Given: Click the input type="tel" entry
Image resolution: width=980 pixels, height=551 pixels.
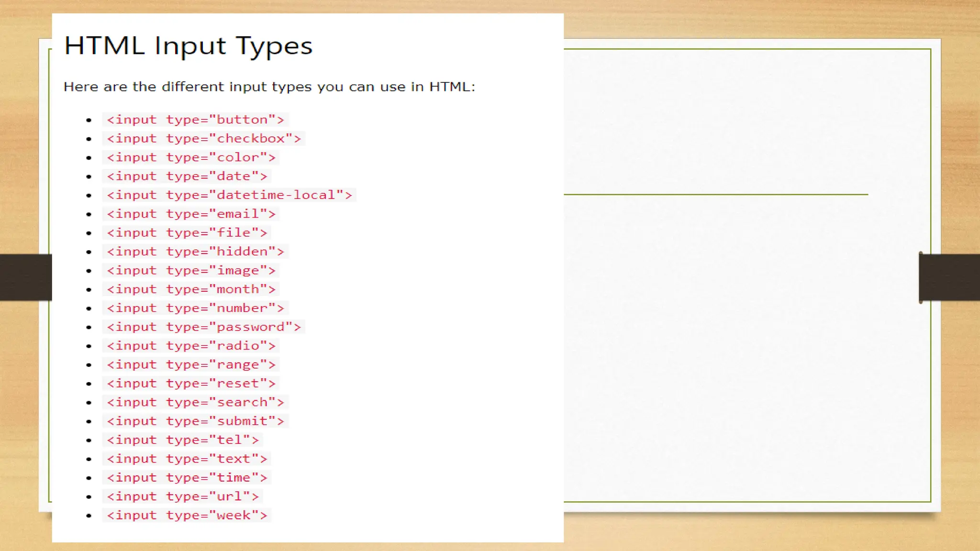Looking at the screenshot, I should click(182, 440).
